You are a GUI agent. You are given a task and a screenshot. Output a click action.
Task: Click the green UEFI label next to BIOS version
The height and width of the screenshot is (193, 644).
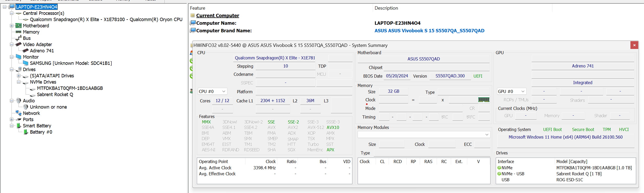[x=478, y=76]
